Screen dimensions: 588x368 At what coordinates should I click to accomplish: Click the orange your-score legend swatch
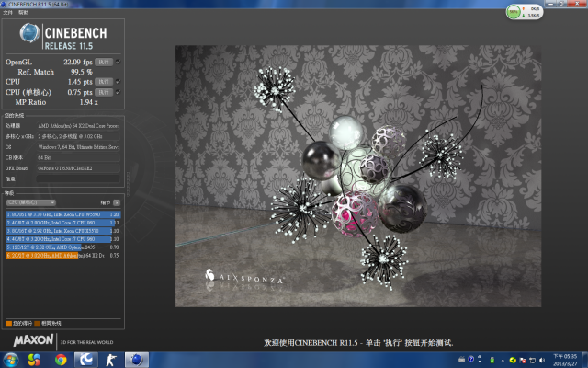pyautogui.click(x=8, y=323)
